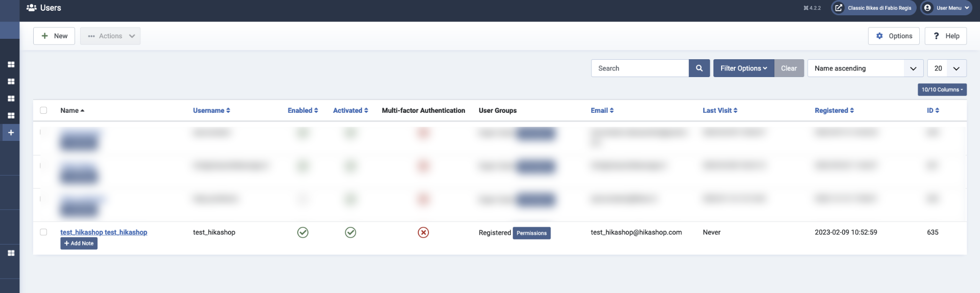Click the Help question mark icon

click(936, 36)
